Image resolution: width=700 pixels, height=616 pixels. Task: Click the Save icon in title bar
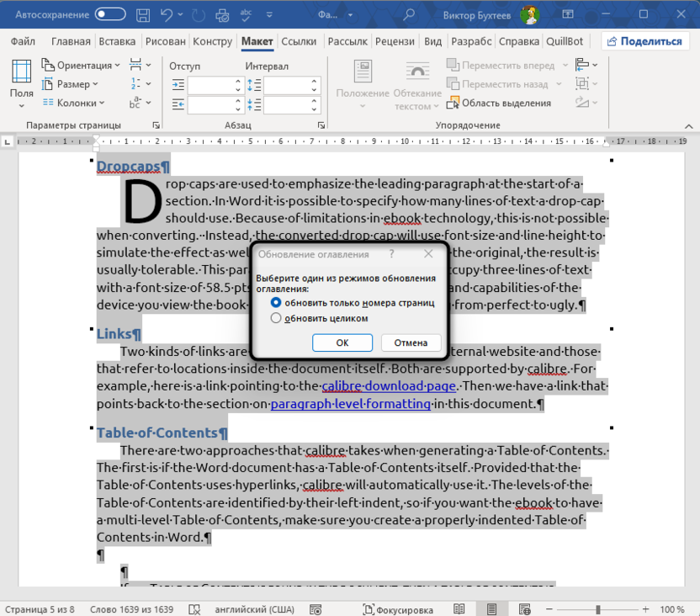(143, 14)
